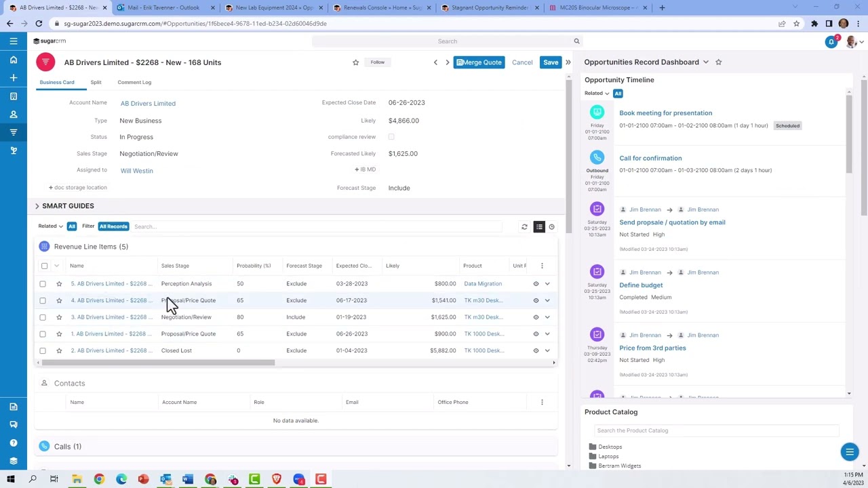
Task: Cancel editing the record
Action: tap(522, 62)
